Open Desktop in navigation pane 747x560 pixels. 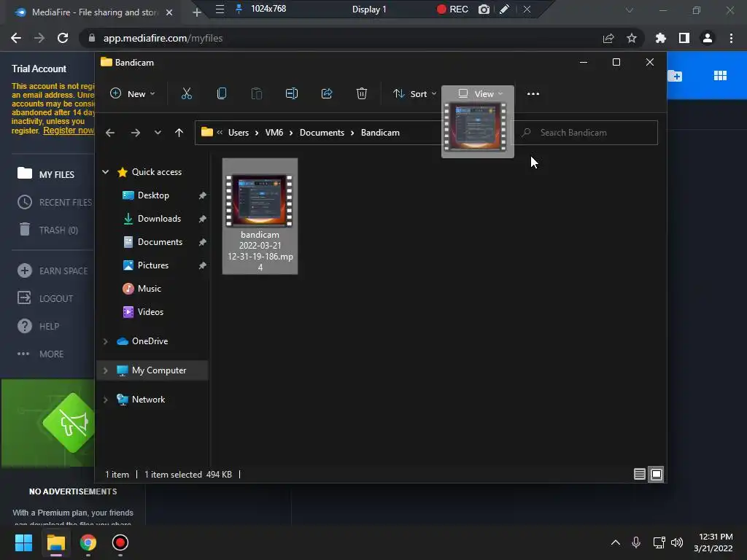point(153,195)
